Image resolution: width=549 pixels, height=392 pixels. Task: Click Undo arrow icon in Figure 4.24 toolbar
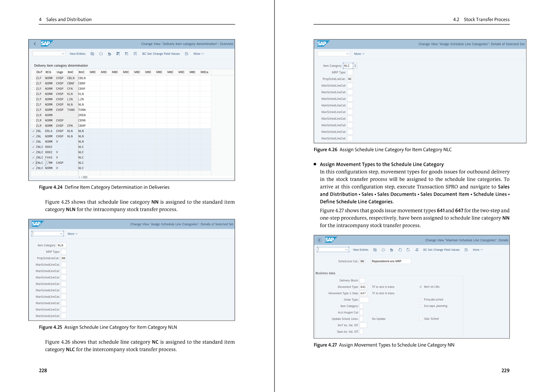(109, 54)
